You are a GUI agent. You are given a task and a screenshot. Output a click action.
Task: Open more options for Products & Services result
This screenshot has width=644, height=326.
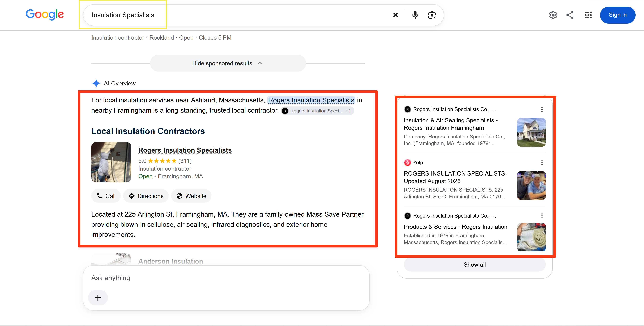542,216
